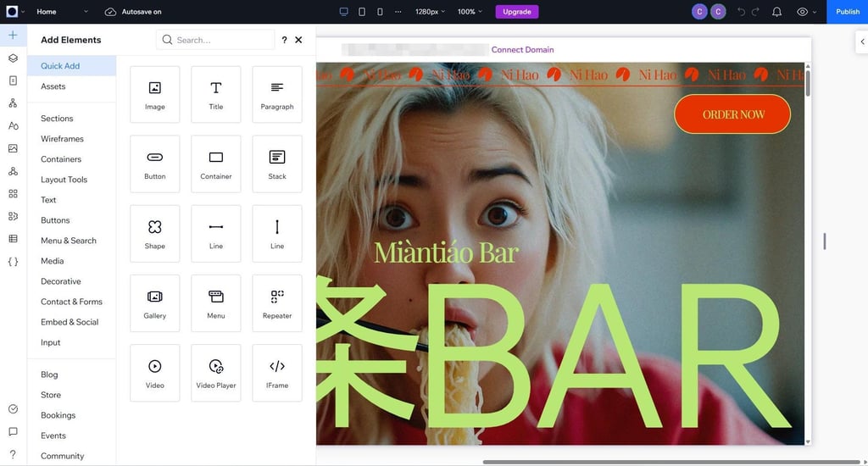Open the help question mark at sidebar bottom

(x=14, y=454)
